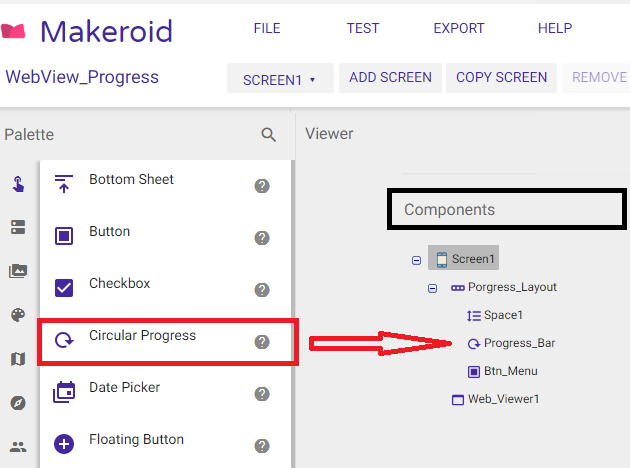The image size is (630, 468).
Task: Open the FILE menu
Action: click(x=267, y=28)
